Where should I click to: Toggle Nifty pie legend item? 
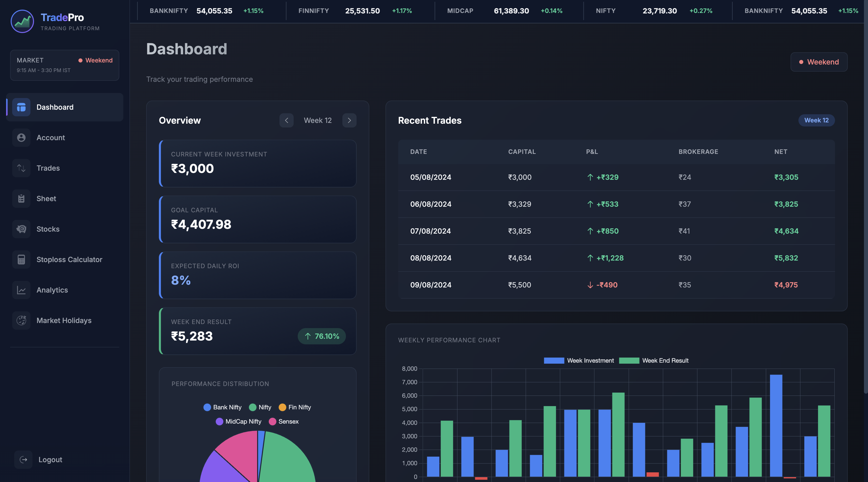(260, 407)
